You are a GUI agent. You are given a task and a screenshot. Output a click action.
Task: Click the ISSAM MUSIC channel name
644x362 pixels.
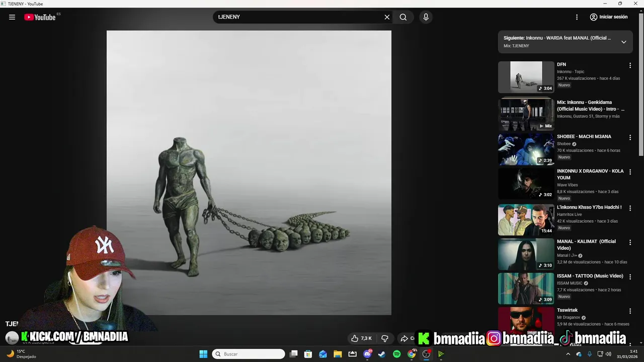pyautogui.click(x=570, y=283)
